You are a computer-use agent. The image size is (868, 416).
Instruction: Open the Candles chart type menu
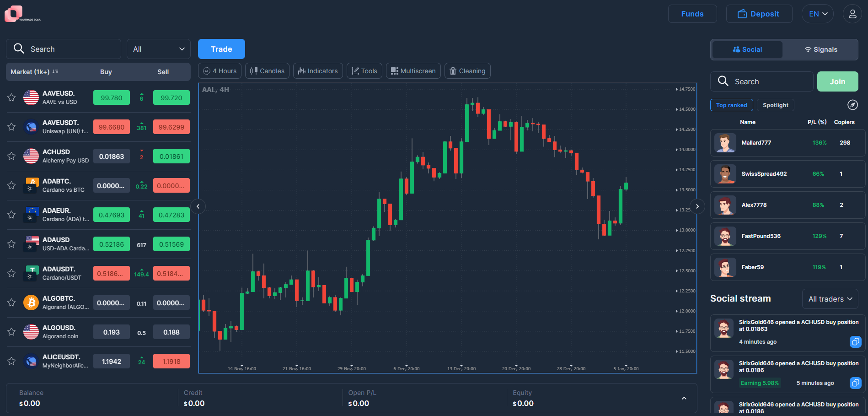[267, 71]
